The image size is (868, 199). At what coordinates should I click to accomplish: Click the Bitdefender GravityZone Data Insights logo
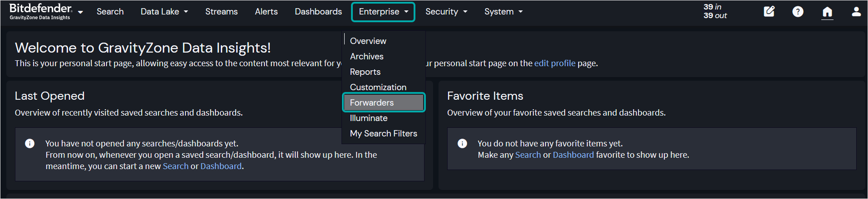tap(40, 11)
